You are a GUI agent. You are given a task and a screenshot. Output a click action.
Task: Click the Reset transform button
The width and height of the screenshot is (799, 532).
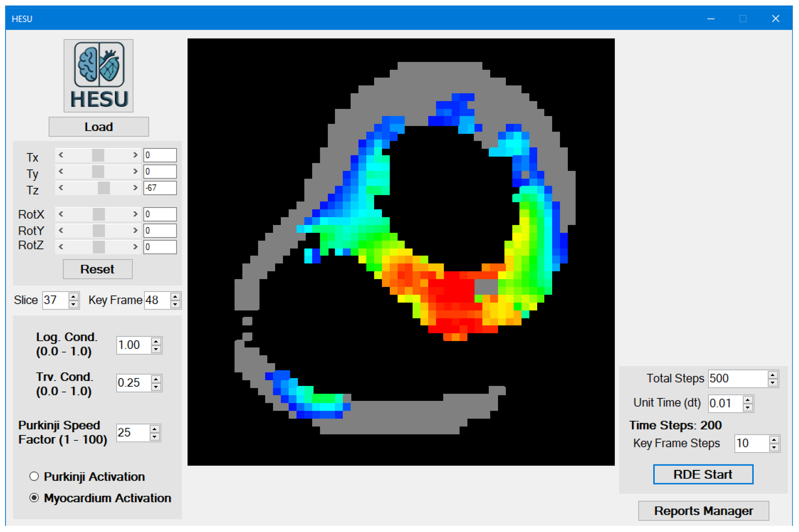tap(97, 269)
